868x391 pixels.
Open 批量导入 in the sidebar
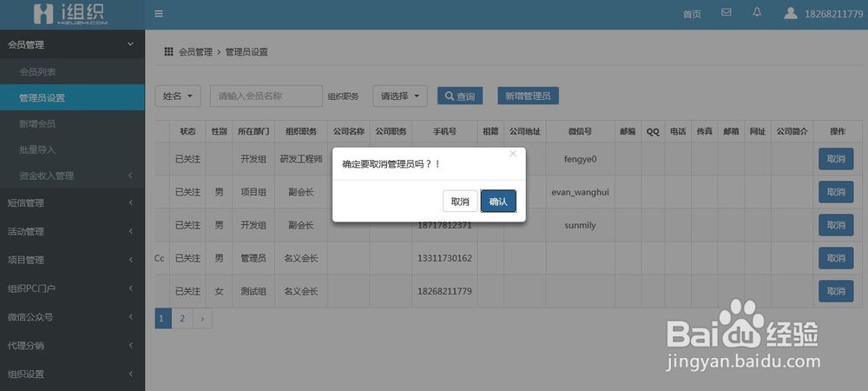click(x=73, y=149)
